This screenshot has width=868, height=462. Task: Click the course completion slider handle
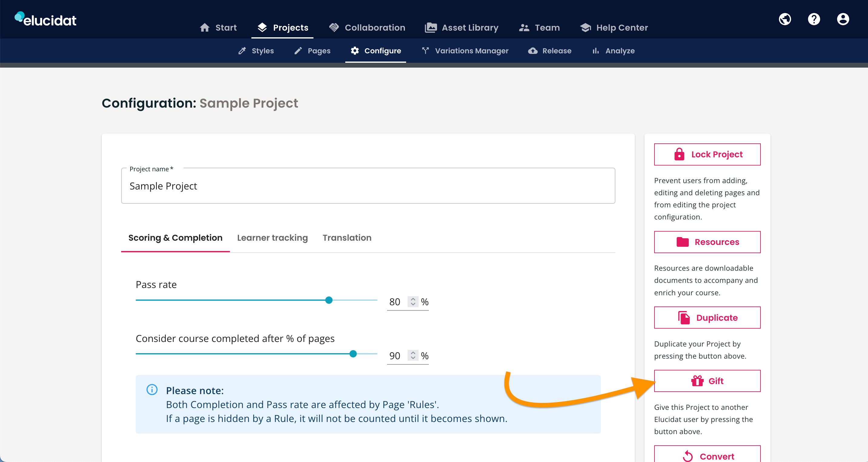click(x=353, y=354)
